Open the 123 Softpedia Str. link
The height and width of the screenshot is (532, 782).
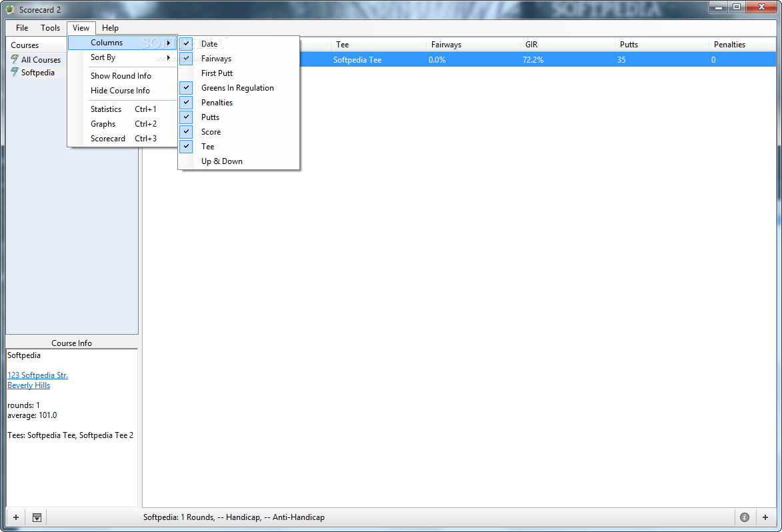point(37,375)
